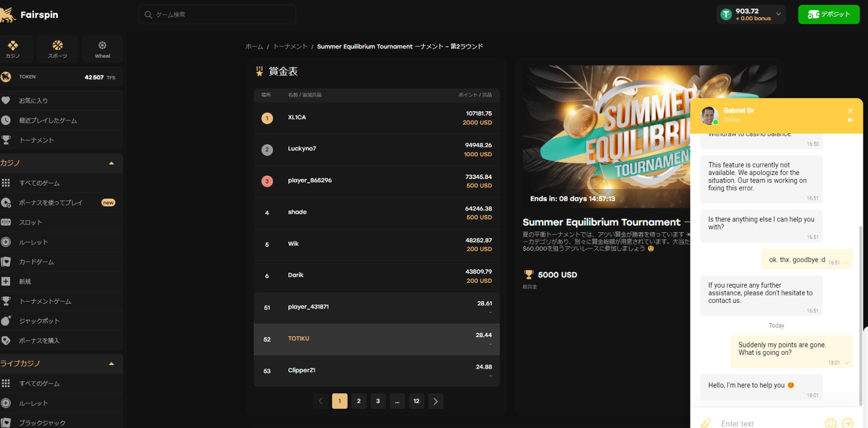
Task: Click the トーナメント breadcrumb link
Action: pos(290,46)
